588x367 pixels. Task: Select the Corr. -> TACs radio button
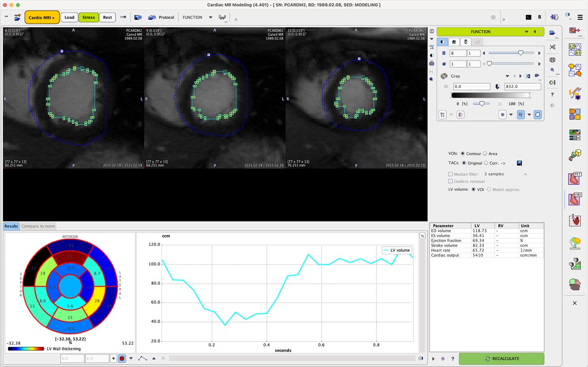(486, 163)
